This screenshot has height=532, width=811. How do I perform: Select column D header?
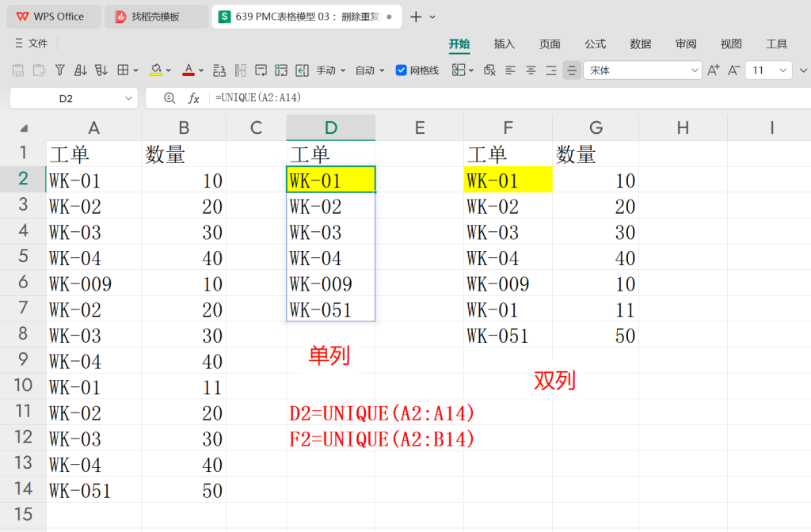[331, 127]
